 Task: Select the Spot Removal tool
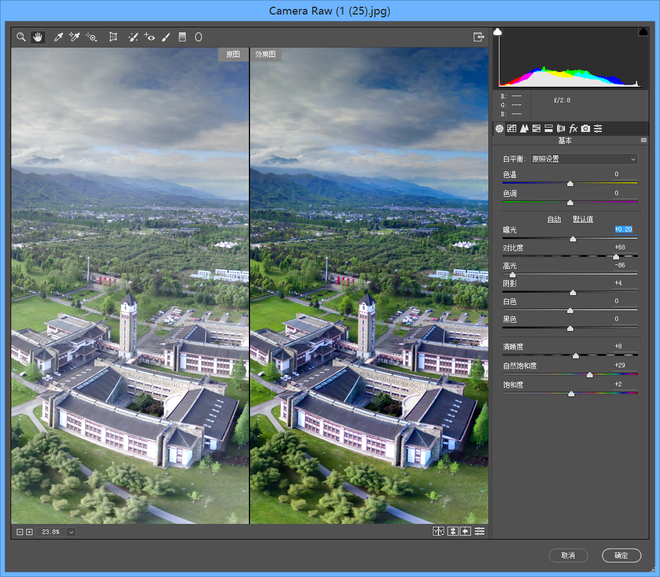[x=133, y=37]
